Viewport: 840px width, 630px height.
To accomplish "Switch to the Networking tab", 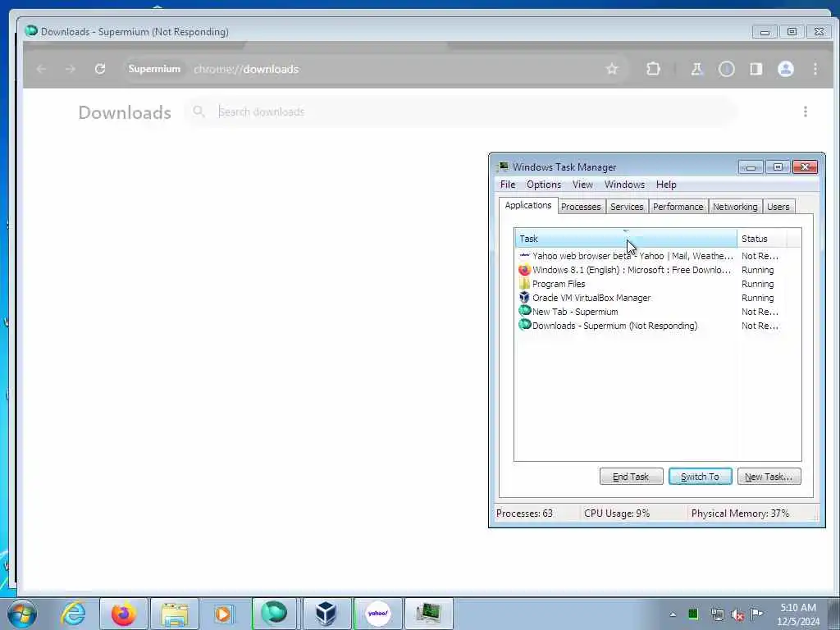I will coord(735,207).
